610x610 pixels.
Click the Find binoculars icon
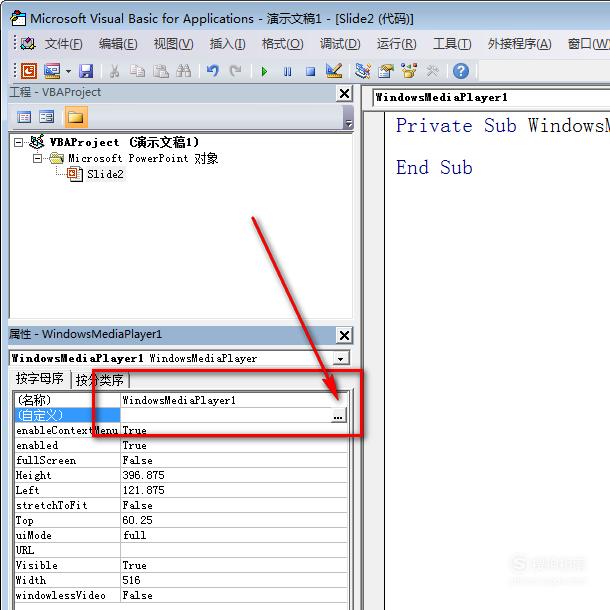(x=183, y=71)
